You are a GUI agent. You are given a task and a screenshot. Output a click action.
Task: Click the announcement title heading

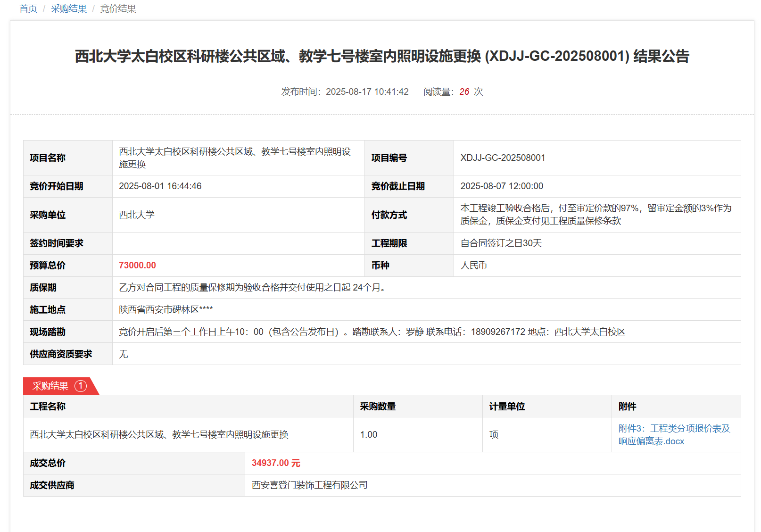(x=382, y=56)
